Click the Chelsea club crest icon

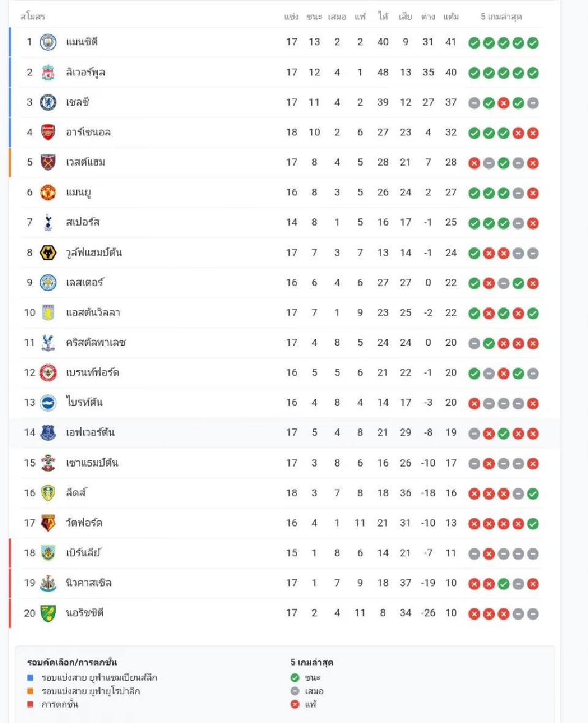pyautogui.click(x=48, y=102)
